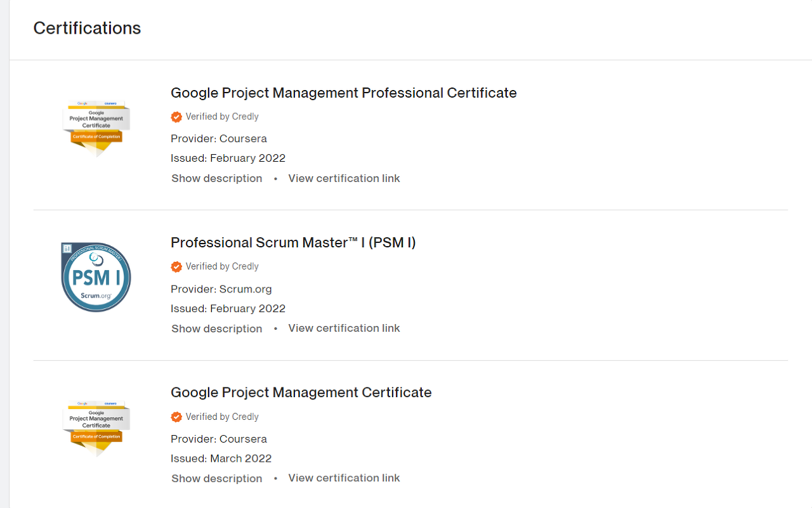Open the Google Project Management Professional Certificate title

point(344,93)
